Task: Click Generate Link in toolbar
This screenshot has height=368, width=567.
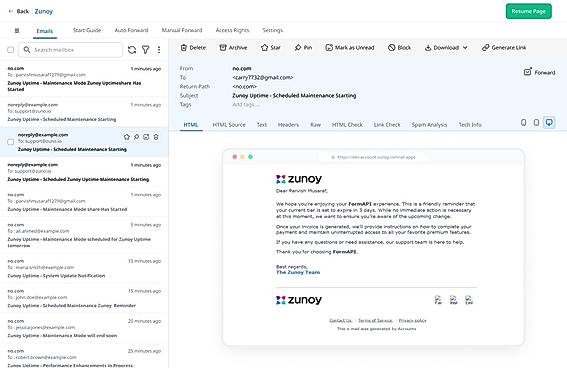Action: tap(504, 47)
